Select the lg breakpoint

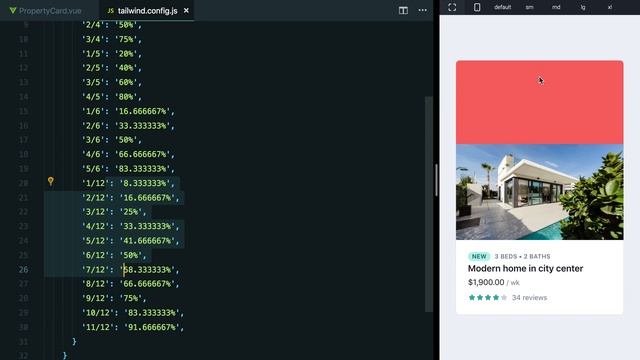point(583,7)
